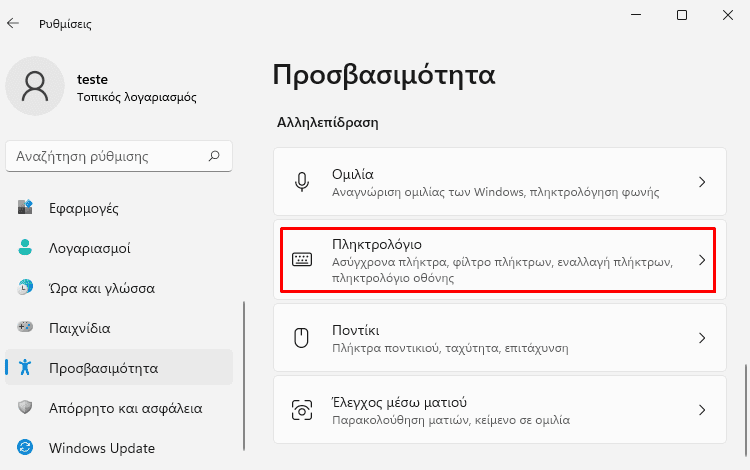The height and width of the screenshot is (470, 750).
Task: Click the Παρακολούθηση ματιών description text
Action: coord(451,420)
